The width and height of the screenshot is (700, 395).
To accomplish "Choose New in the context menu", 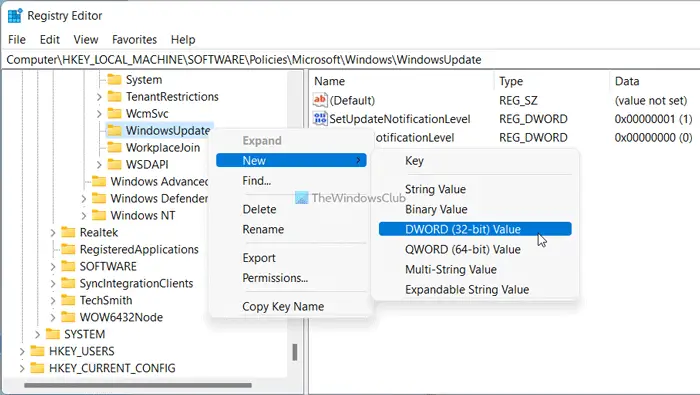I will pos(291,160).
